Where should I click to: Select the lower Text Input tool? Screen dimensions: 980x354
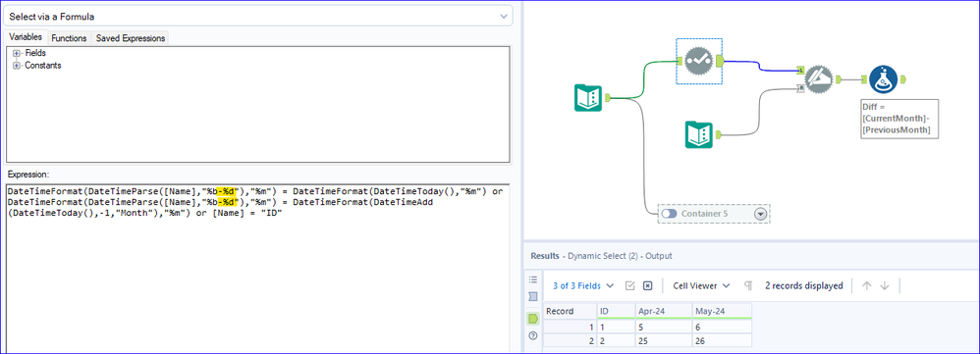click(x=699, y=134)
